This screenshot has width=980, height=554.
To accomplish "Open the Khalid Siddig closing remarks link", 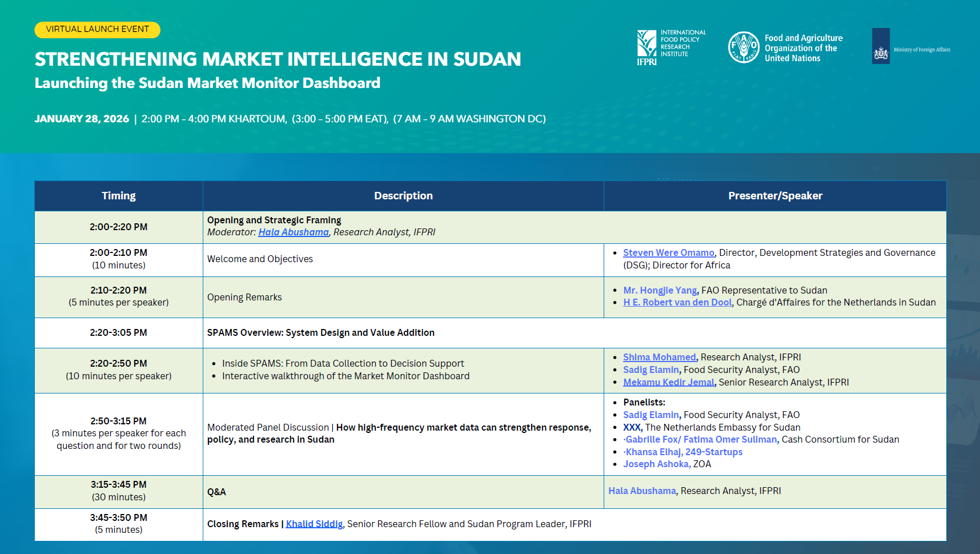I will point(314,524).
